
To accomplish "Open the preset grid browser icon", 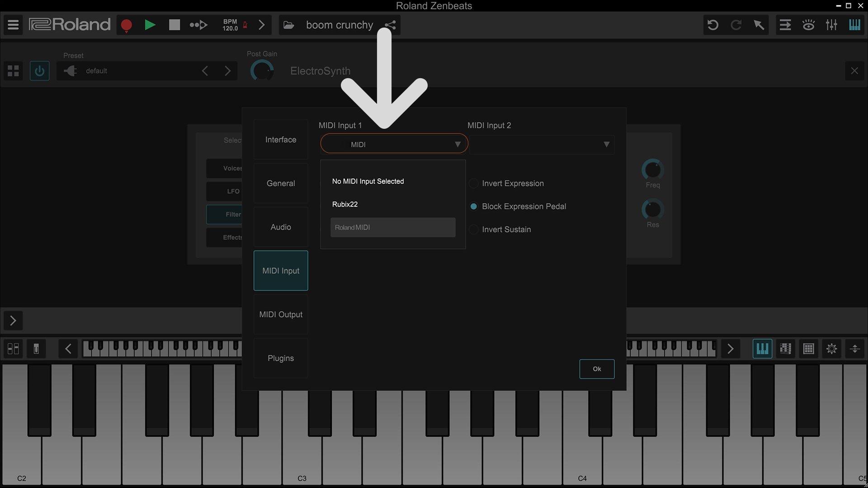I will click(14, 71).
